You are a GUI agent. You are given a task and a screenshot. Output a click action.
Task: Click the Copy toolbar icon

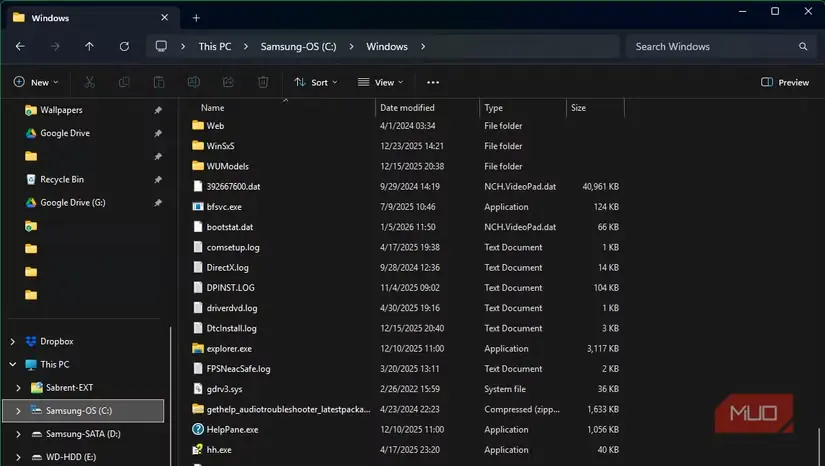pyautogui.click(x=124, y=82)
